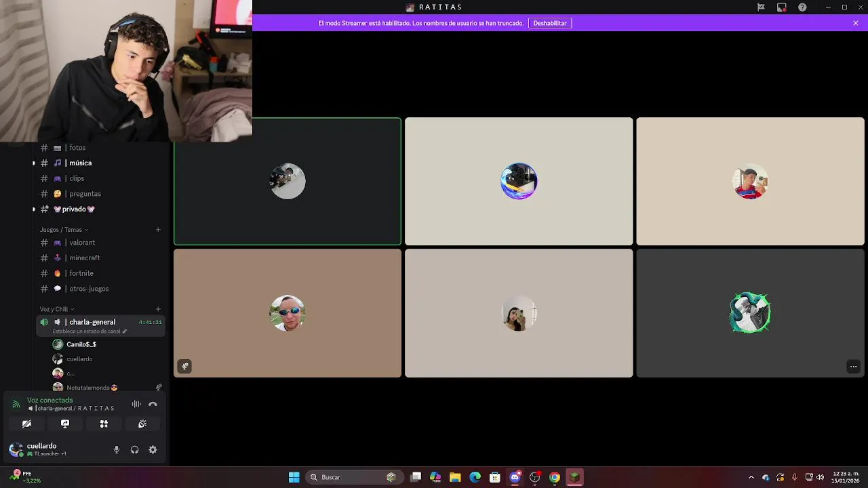The width and height of the screenshot is (868, 488).
Task: Deafen audio with headphones icon
Action: [x=134, y=449]
